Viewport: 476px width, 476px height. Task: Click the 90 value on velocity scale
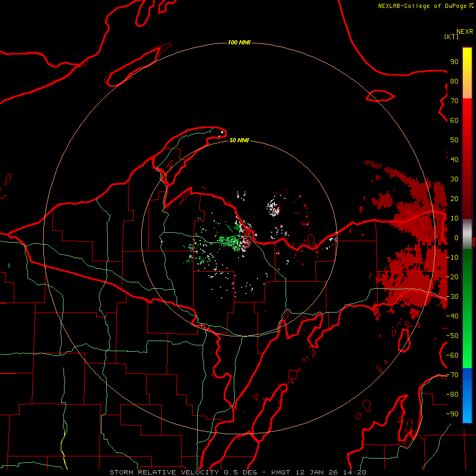click(454, 62)
